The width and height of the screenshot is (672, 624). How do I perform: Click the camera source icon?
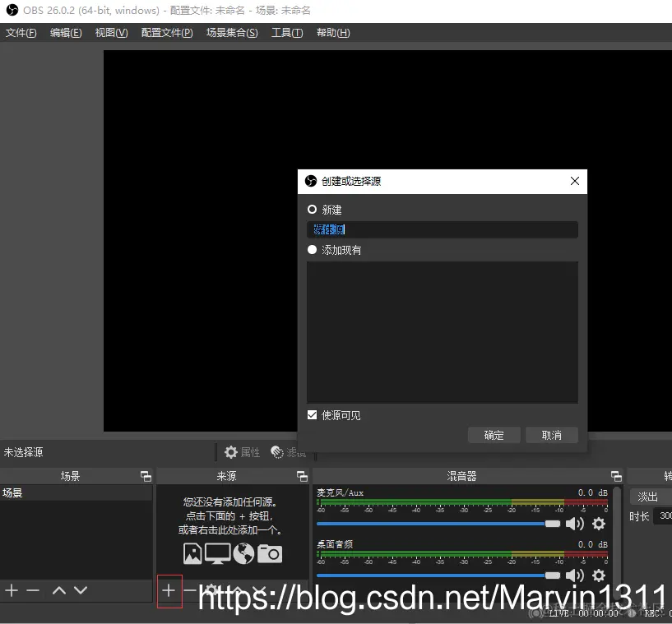[x=270, y=553]
